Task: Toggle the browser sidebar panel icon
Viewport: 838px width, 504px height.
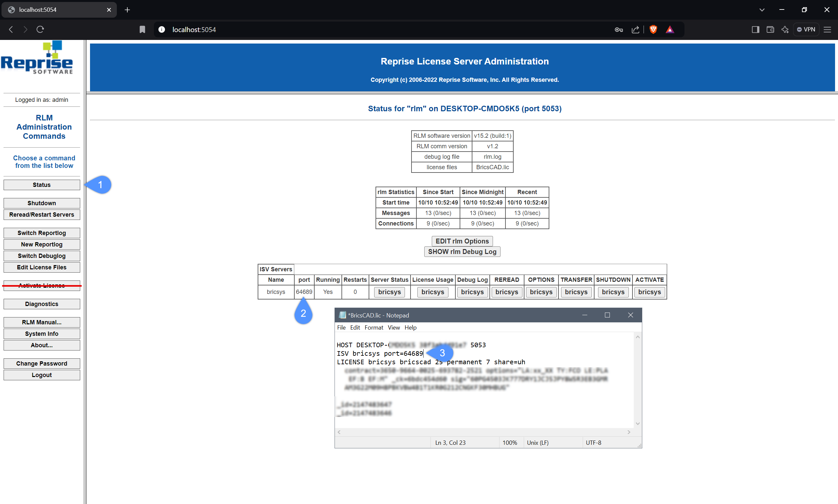Action: 755,29
